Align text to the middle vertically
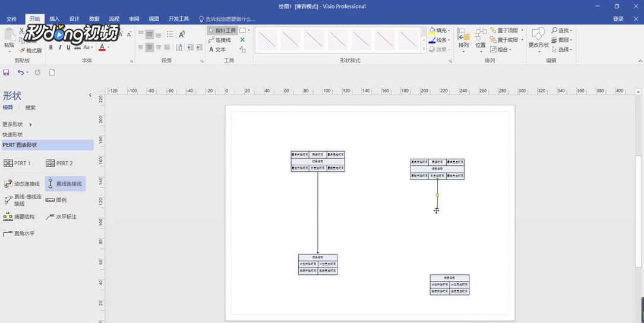The width and height of the screenshot is (644, 323). tap(150, 34)
